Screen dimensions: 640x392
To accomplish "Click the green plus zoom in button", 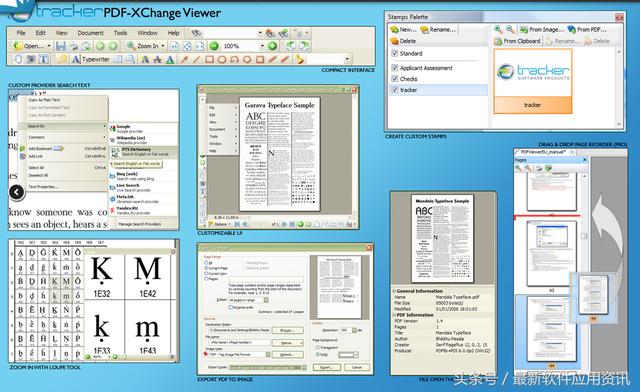I will pos(273,46).
